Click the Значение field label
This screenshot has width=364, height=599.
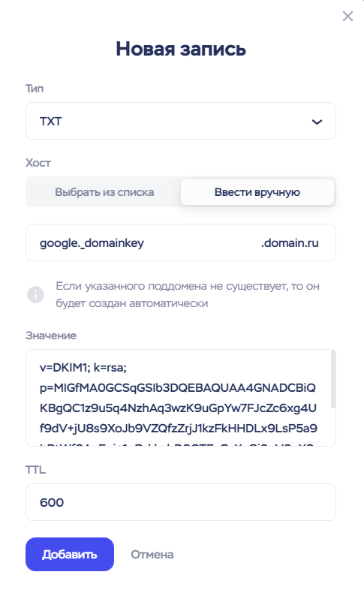point(51,336)
